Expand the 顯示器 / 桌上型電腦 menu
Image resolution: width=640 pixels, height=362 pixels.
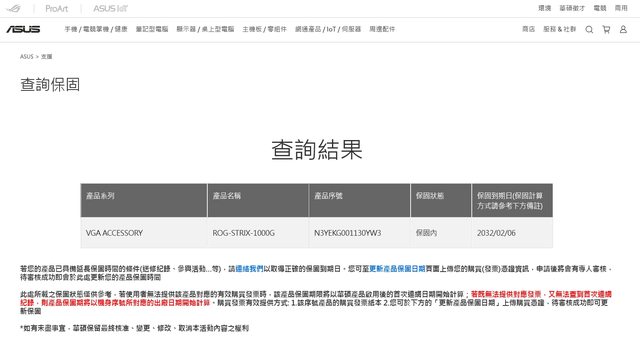click(x=205, y=29)
